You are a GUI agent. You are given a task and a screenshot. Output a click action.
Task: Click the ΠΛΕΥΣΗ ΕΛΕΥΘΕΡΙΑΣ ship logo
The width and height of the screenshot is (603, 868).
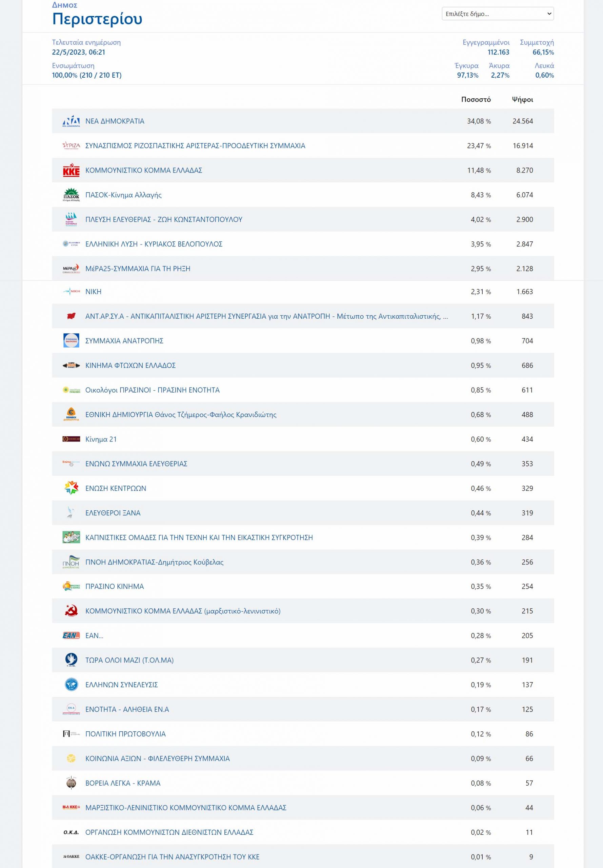71,220
